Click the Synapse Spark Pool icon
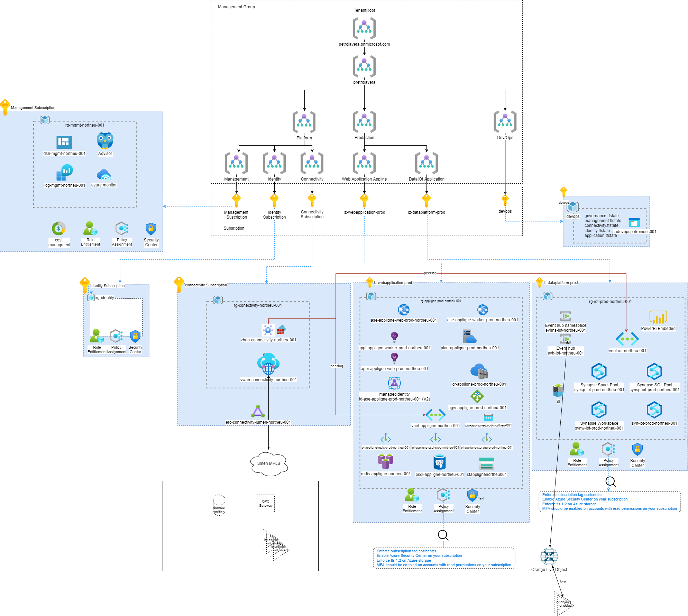Viewport: 688px width, 616px height. coord(599,371)
